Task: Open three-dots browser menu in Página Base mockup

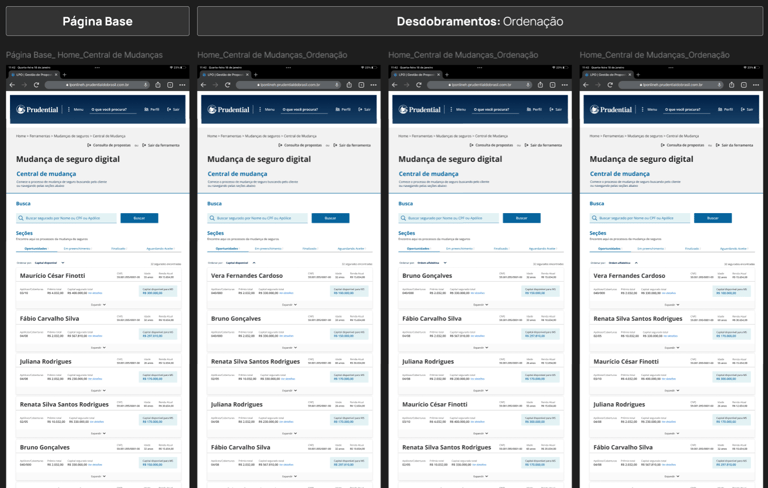Action: tap(182, 85)
